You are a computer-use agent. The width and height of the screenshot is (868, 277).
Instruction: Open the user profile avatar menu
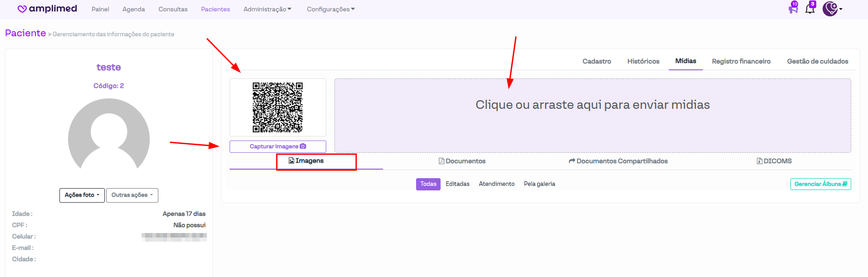(831, 9)
